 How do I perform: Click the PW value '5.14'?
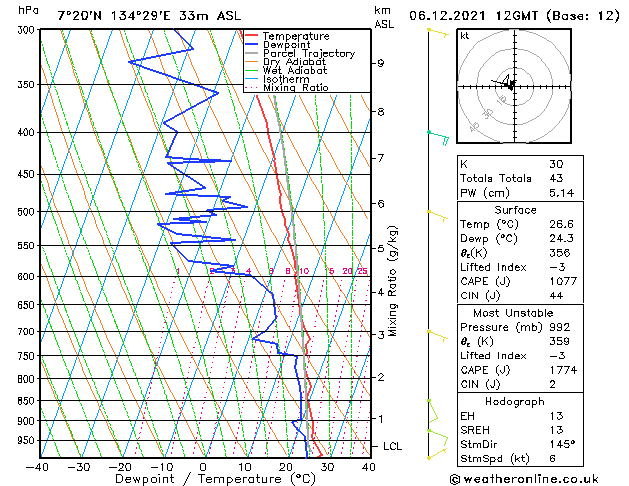562,193
